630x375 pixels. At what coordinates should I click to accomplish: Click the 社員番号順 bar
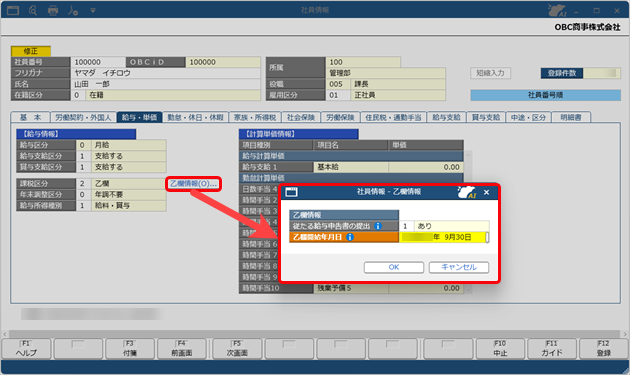point(545,95)
